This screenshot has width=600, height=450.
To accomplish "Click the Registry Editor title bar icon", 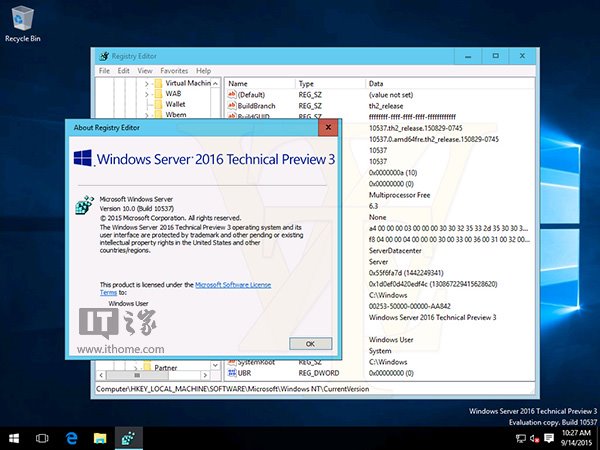I will click(x=104, y=56).
